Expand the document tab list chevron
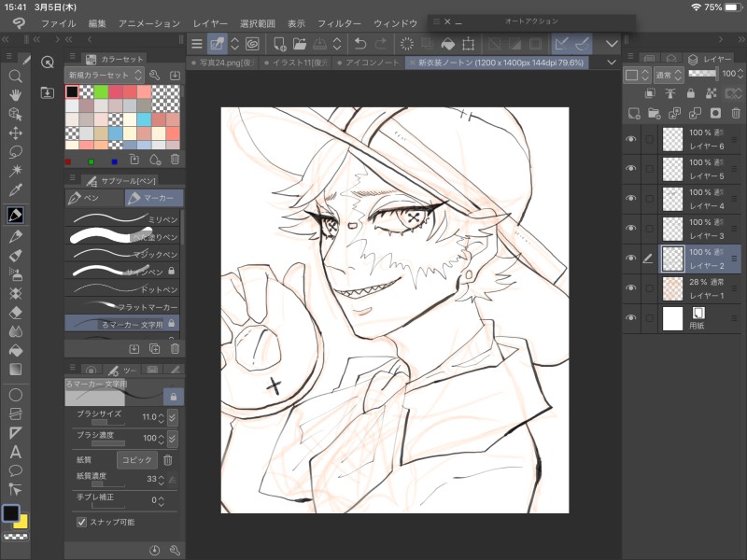 [612, 63]
